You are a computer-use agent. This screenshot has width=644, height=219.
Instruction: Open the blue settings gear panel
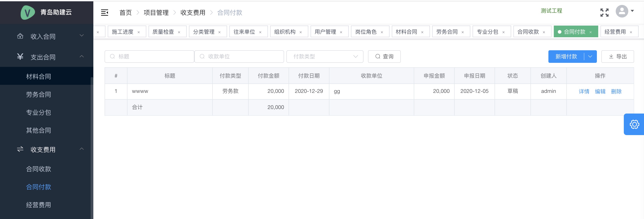click(x=634, y=124)
